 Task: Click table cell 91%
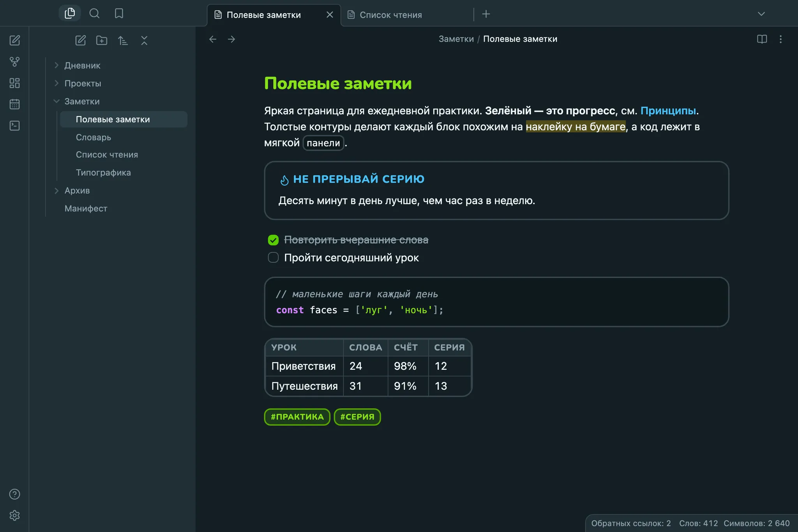pyautogui.click(x=408, y=386)
